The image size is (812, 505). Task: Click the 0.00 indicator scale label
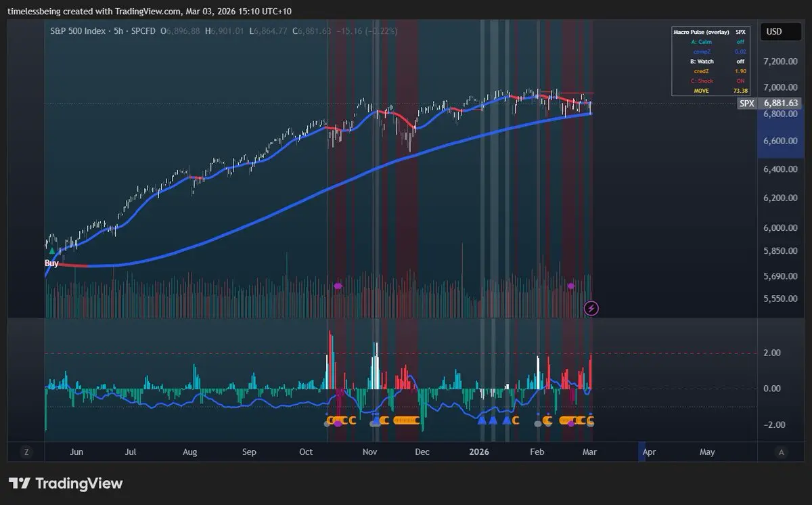[771, 389]
